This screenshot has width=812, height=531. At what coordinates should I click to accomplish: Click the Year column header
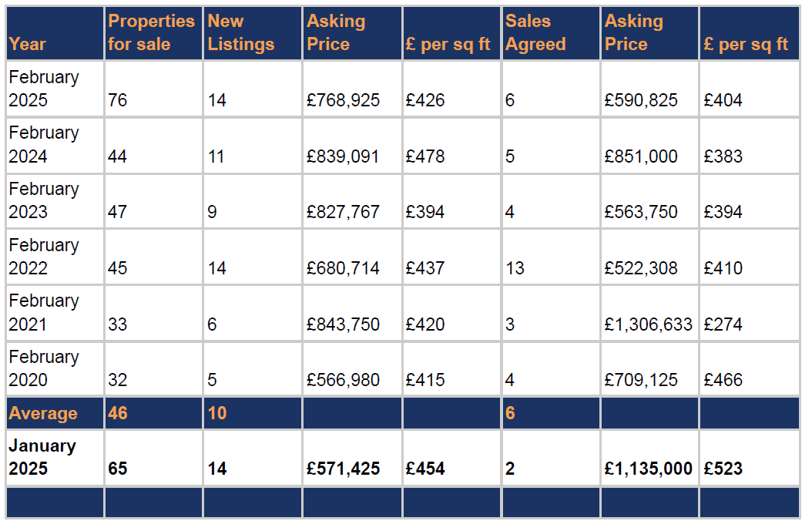(x=28, y=45)
